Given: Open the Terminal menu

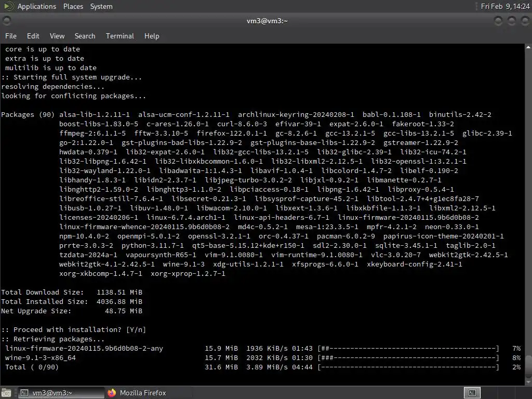Looking at the screenshot, I should 120,36.
